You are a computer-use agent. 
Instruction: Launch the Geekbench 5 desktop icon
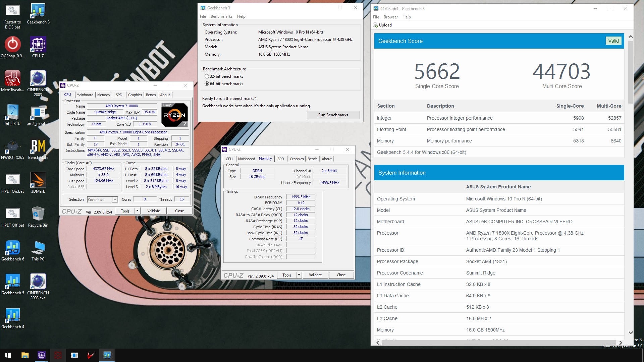tap(12, 284)
